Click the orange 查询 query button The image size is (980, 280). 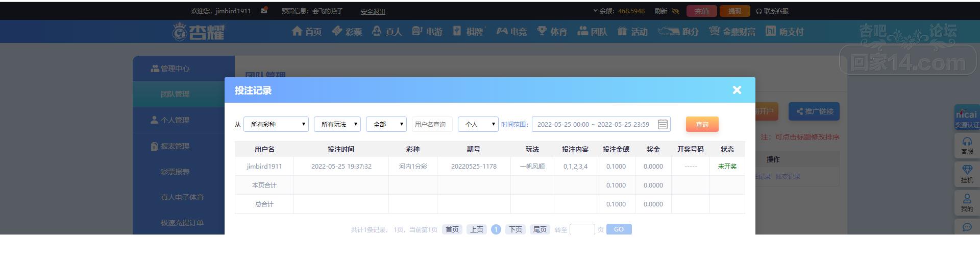(702, 124)
